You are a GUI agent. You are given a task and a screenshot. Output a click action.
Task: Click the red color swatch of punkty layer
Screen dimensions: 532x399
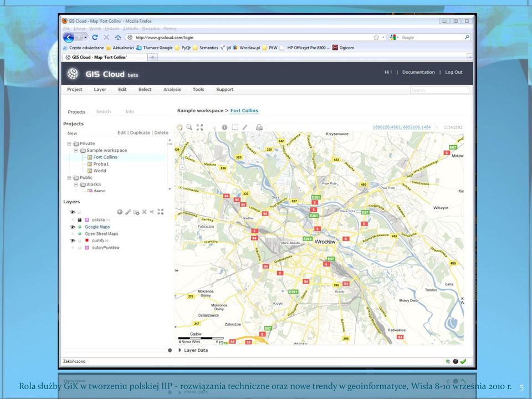(x=87, y=241)
